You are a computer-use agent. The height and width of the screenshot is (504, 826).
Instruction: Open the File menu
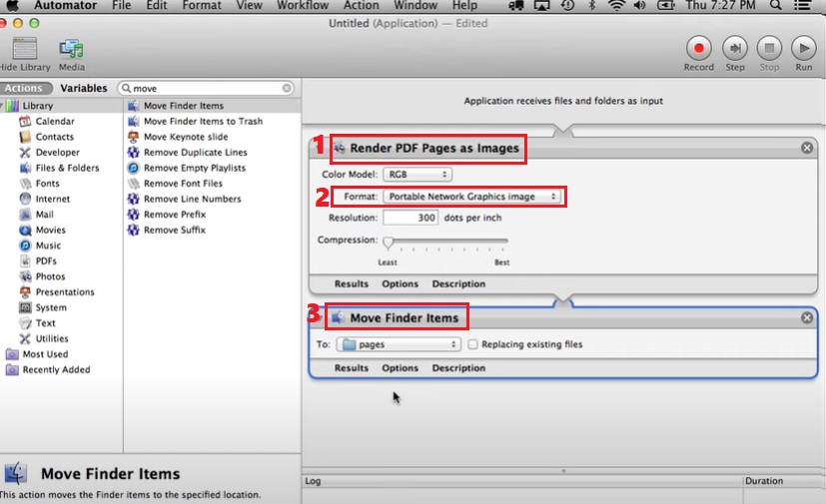pyautogui.click(x=121, y=6)
